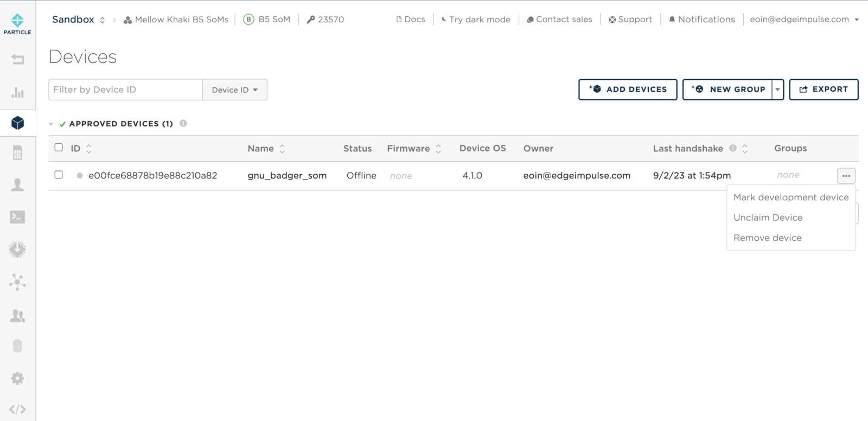This screenshot has width=868, height=421.
Task: Open the code brackets sidebar icon
Action: click(17, 409)
